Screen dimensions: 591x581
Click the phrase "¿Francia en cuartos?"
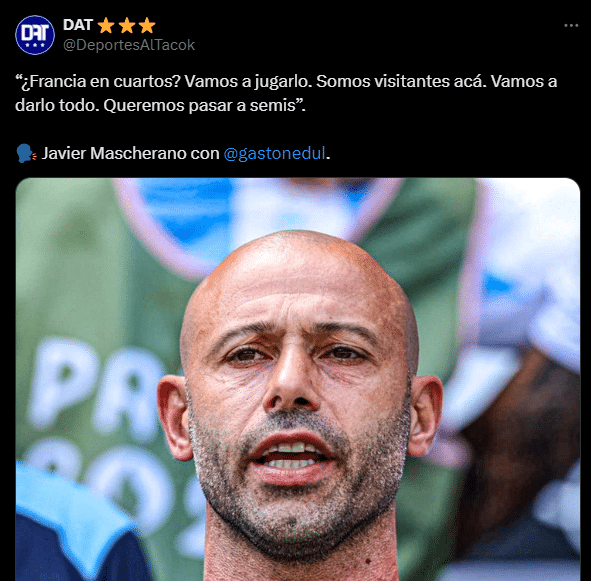coord(100,81)
